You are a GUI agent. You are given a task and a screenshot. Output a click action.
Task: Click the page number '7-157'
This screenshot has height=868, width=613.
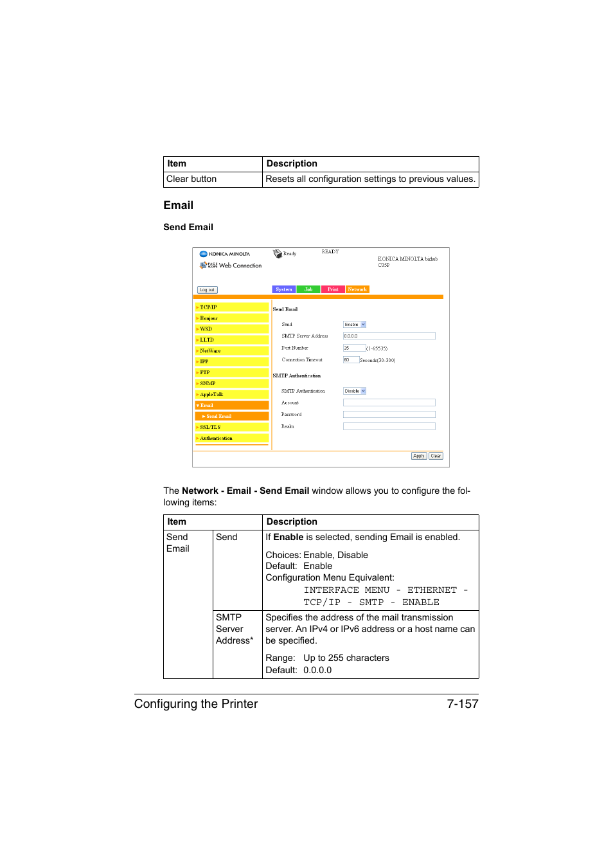click(463, 704)
